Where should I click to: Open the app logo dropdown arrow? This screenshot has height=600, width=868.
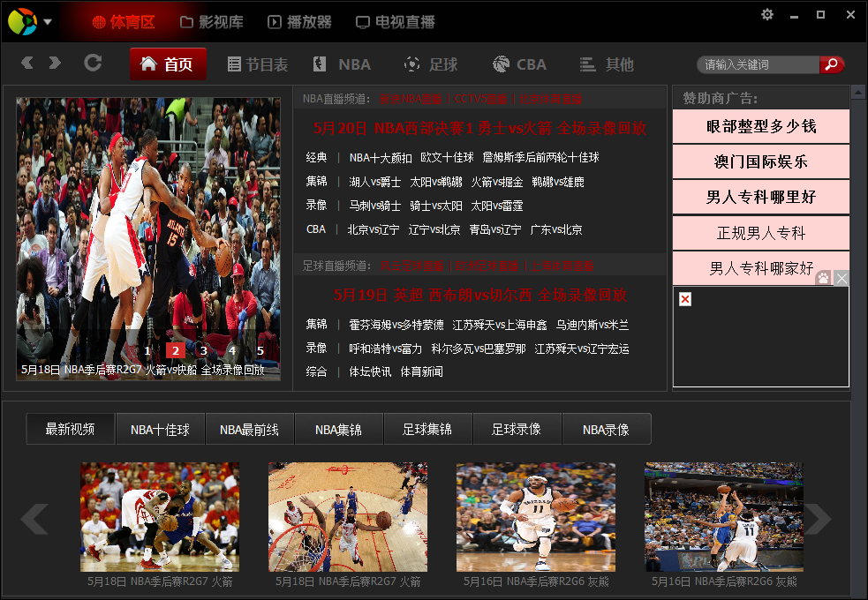(48, 22)
